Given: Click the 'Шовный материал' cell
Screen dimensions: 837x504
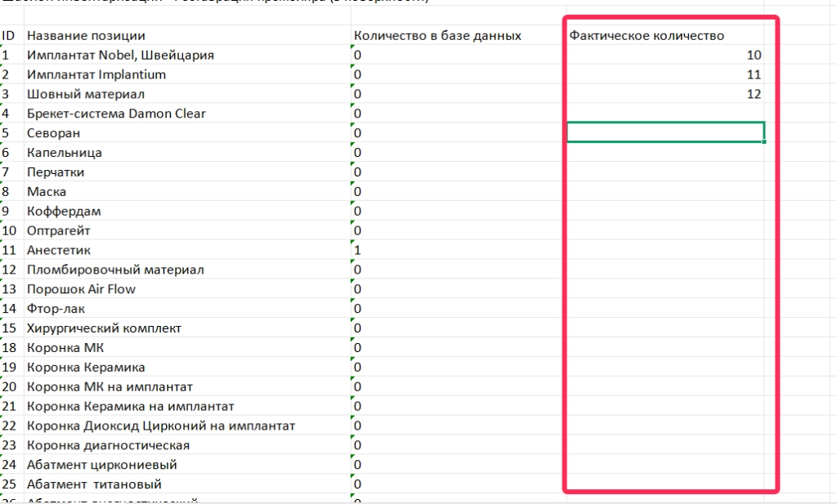Looking at the screenshot, I should [74, 94].
